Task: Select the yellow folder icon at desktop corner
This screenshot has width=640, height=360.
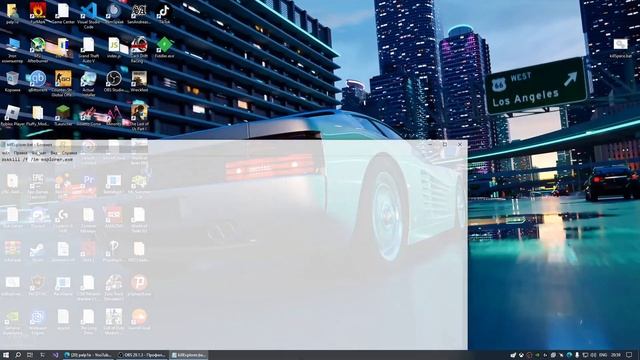Action: click(x=13, y=13)
